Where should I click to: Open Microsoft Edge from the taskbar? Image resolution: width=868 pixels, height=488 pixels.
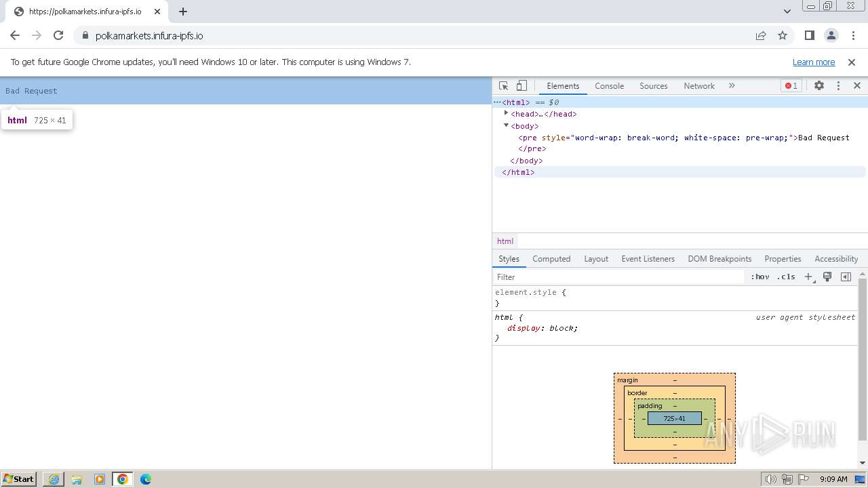coord(146,479)
